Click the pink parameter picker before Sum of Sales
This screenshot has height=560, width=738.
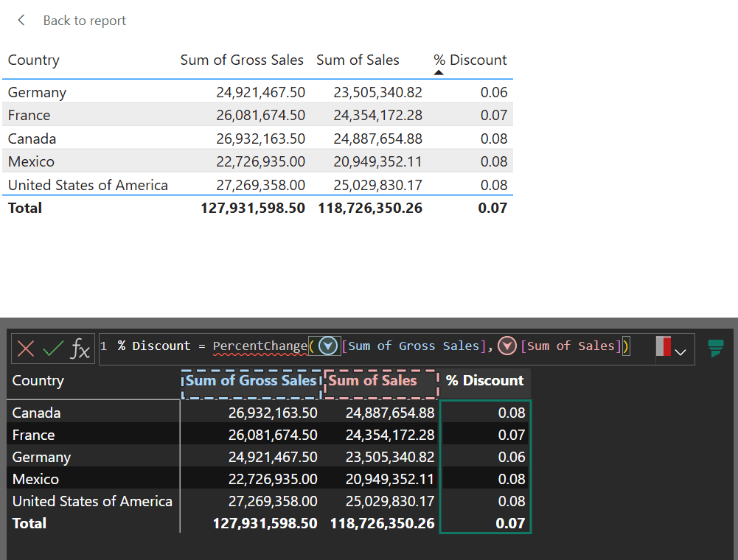[x=507, y=346]
